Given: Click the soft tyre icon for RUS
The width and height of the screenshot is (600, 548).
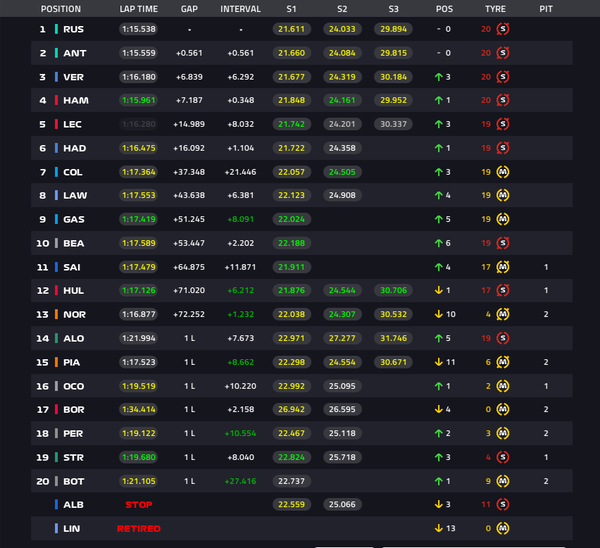Looking at the screenshot, I should pyautogui.click(x=503, y=29).
